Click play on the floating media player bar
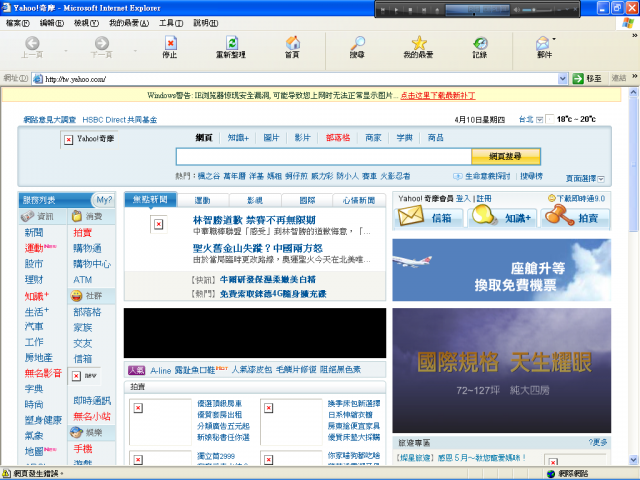The image size is (640, 480). click(396, 10)
